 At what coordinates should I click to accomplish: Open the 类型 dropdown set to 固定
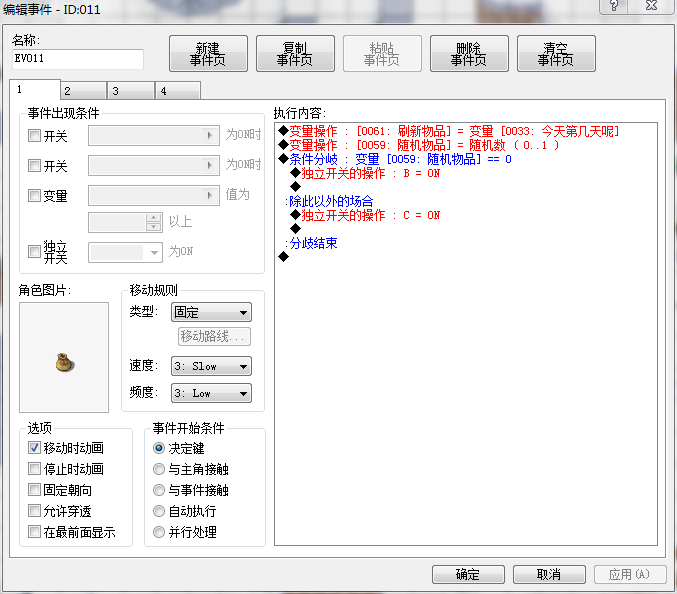coord(212,312)
